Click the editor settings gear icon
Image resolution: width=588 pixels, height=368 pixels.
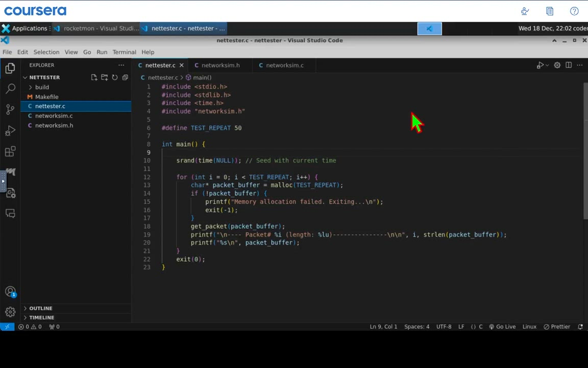point(557,65)
